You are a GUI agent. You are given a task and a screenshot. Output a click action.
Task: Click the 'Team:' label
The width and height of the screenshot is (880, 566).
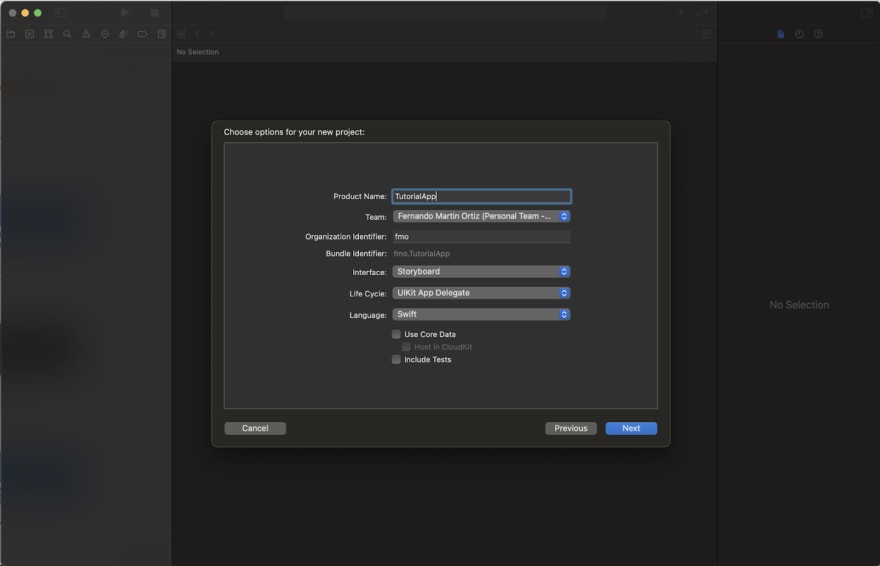click(x=375, y=217)
